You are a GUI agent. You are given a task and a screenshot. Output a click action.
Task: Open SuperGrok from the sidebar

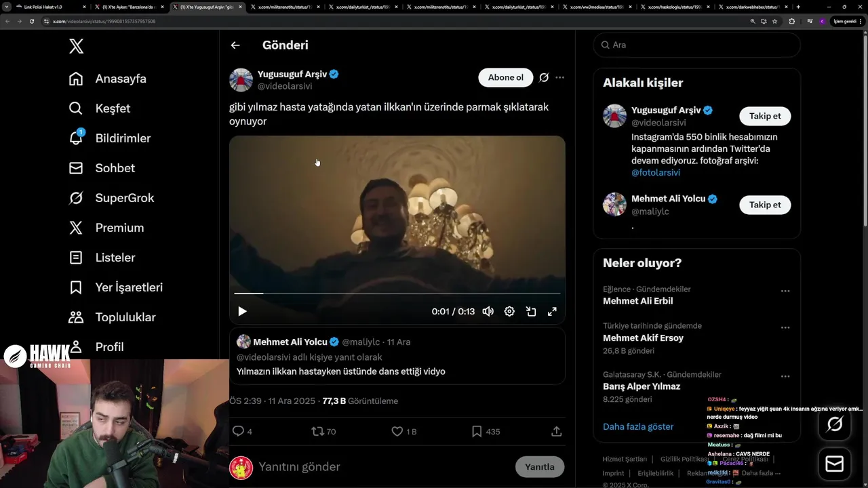[x=111, y=198]
